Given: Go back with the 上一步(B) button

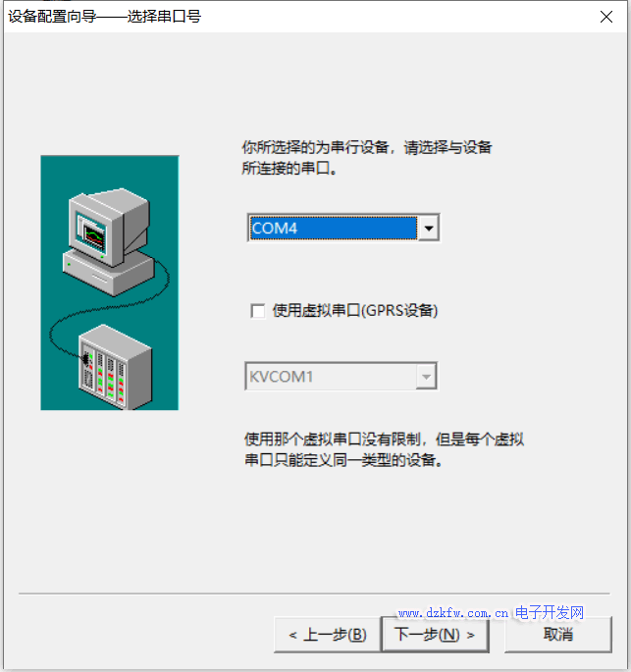Looking at the screenshot, I should pyautogui.click(x=327, y=635).
